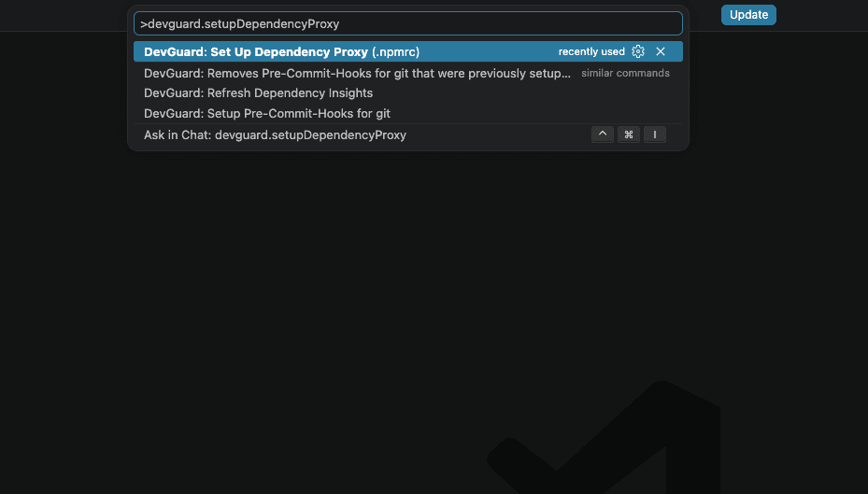Select DevGuard: Setup Pre-Commit-Hooks for git

click(x=408, y=113)
